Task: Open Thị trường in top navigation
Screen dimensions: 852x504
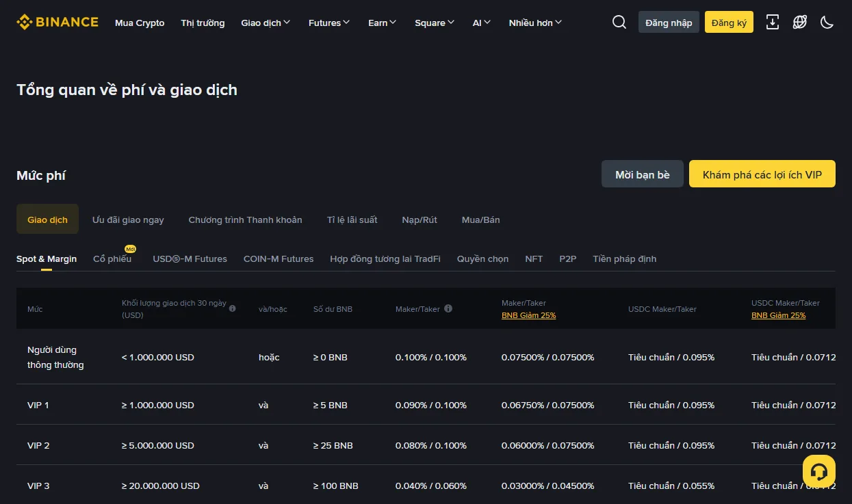Action: 203,23
